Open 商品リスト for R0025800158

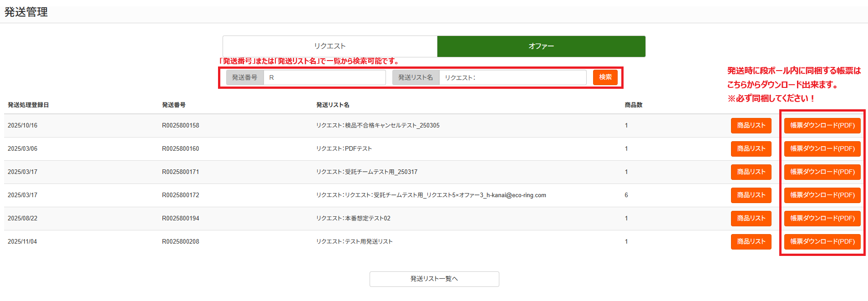pos(751,126)
